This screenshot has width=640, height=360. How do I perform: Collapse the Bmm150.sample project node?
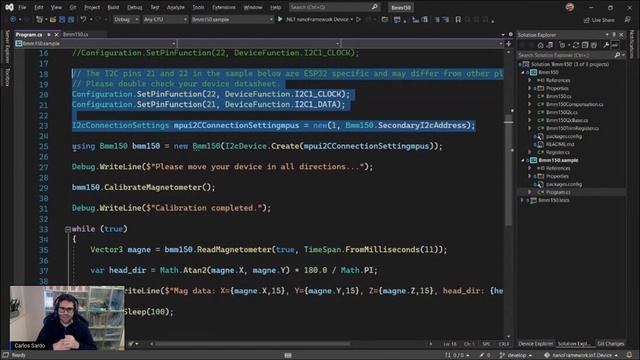523,160
